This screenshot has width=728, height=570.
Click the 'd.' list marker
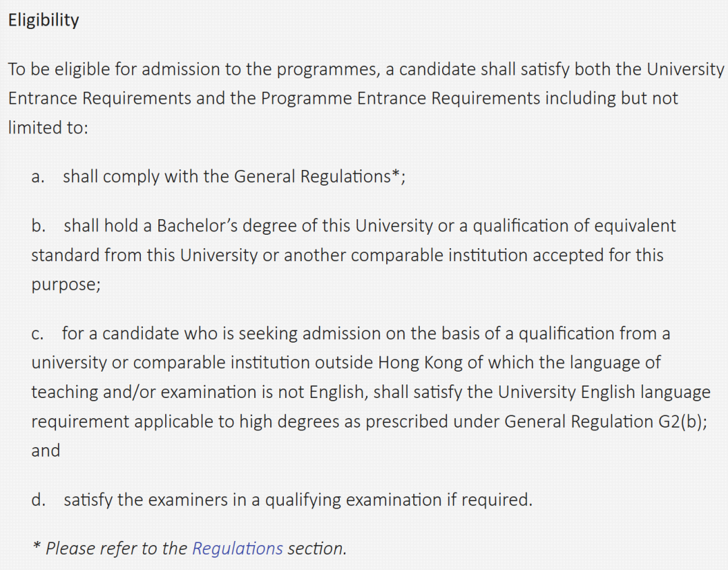38,500
